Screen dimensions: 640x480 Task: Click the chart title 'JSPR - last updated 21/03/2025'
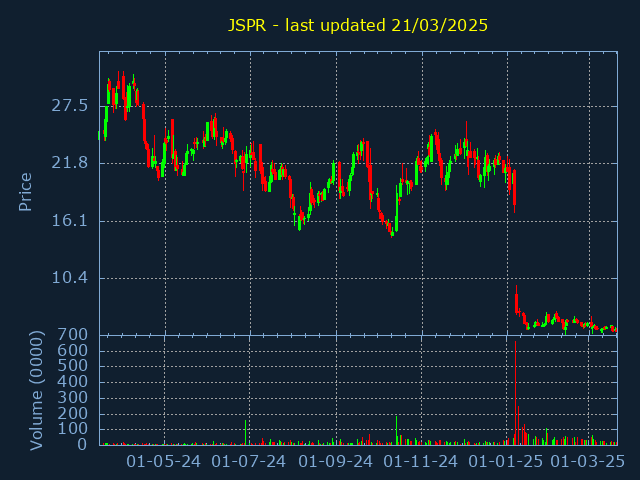coord(358,25)
